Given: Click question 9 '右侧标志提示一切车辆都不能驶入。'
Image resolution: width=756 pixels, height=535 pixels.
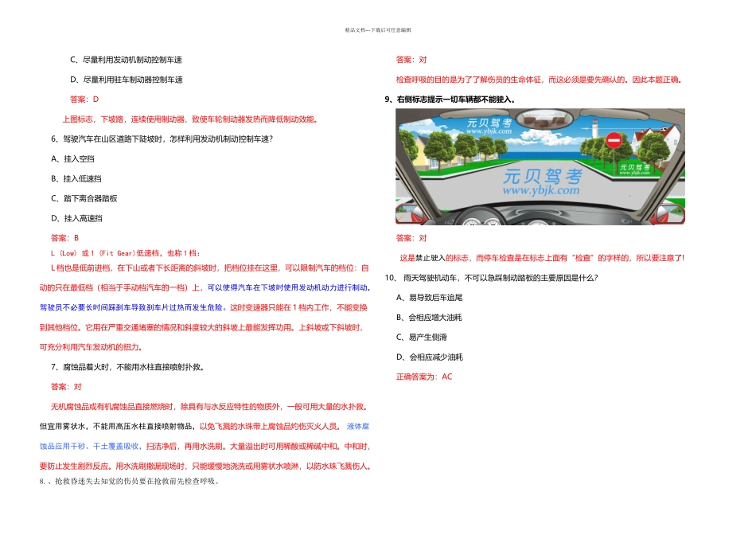Looking at the screenshot, I should [450, 100].
